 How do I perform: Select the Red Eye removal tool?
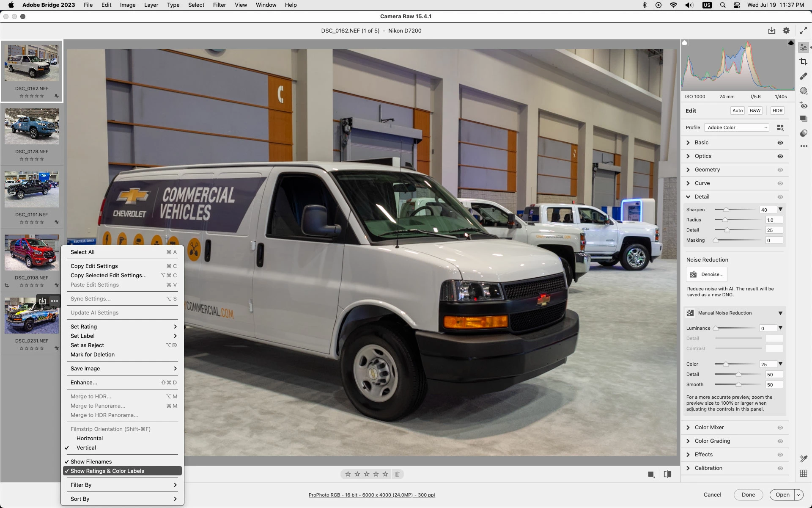click(x=804, y=105)
